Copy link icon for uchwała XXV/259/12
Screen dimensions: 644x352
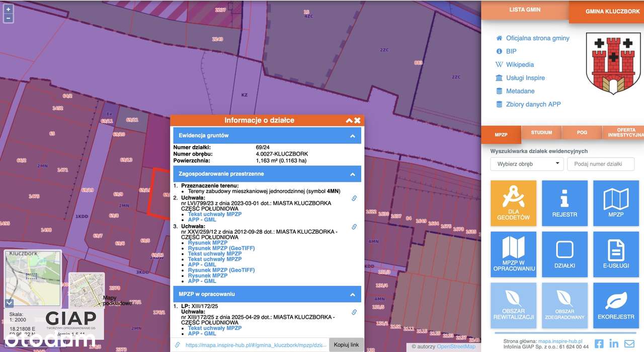(354, 227)
